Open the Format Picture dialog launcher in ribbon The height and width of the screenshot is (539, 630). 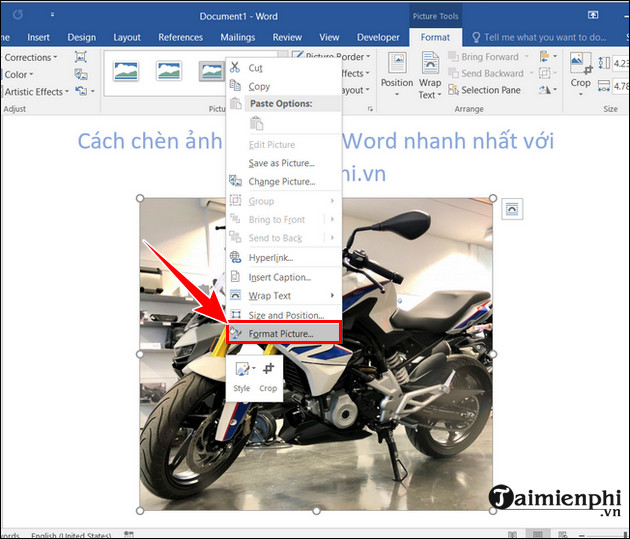pos(370,109)
